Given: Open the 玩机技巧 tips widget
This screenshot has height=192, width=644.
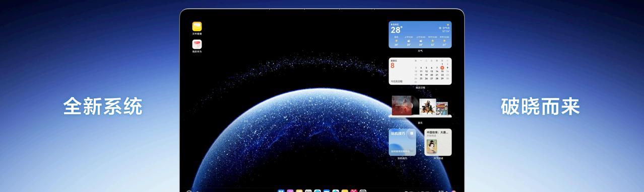Looking at the screenshot, I should click(x=402, y=142).
